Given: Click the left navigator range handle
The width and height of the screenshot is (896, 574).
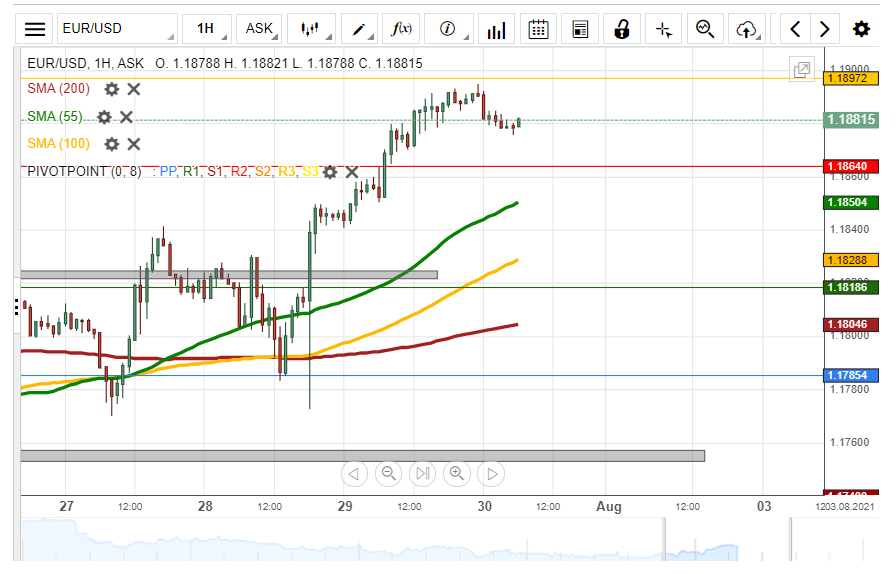Looking at the screenshot, I should (665, 540).
